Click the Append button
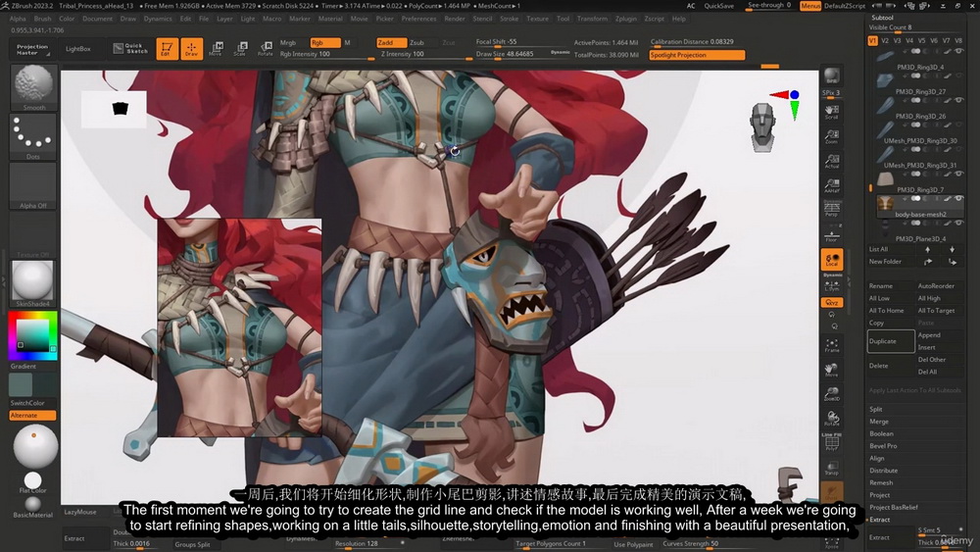 point(929,335)
